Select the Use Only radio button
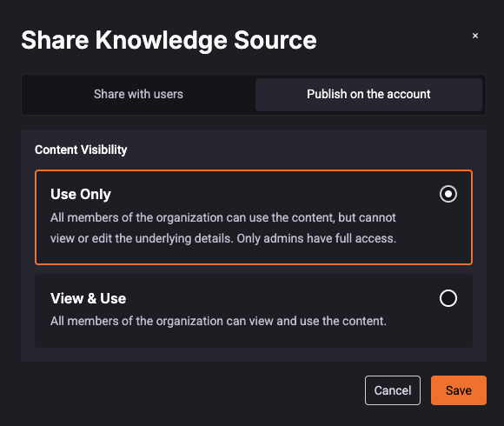 pyautogui.click(x=448, y=194)
